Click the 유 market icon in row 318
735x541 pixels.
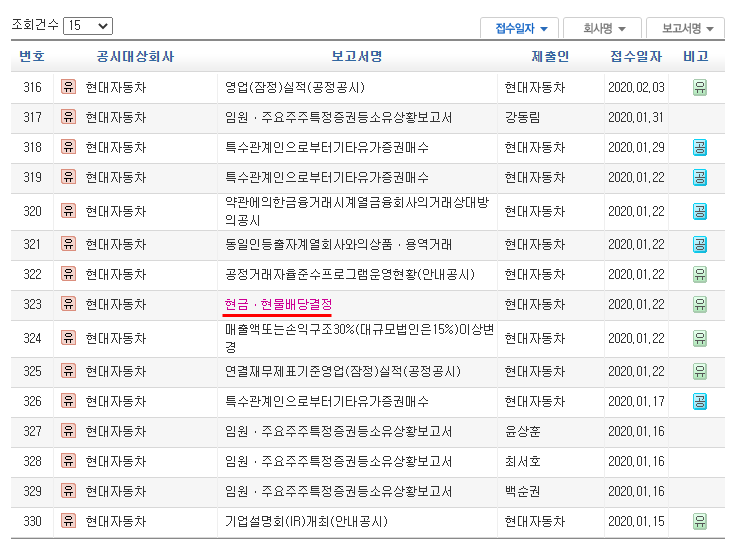[68, 147]
